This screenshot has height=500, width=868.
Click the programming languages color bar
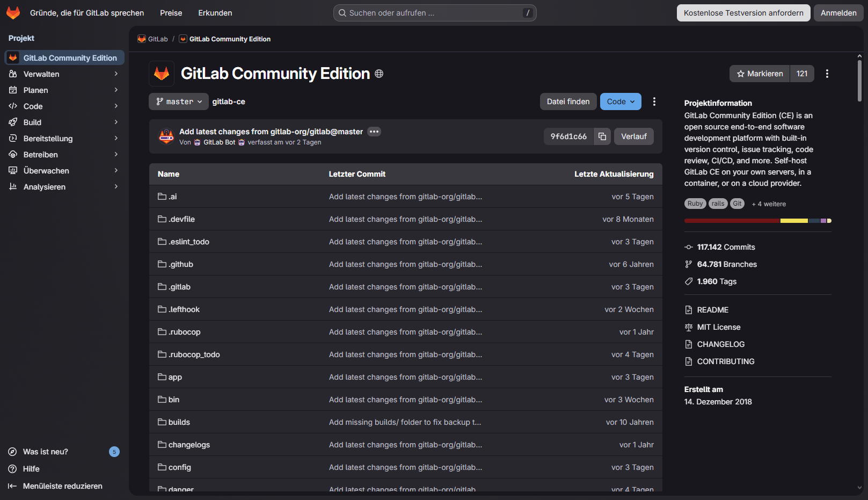click(x=757, y=221)
